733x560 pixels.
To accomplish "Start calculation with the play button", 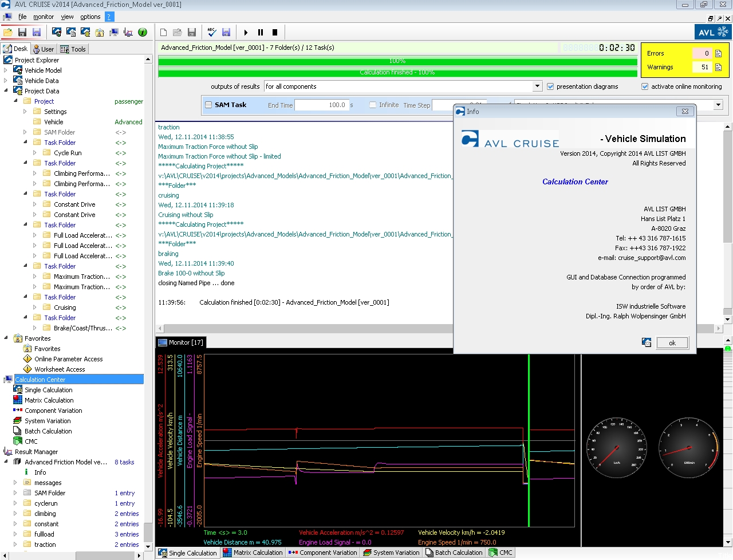I will pos(246,33).
